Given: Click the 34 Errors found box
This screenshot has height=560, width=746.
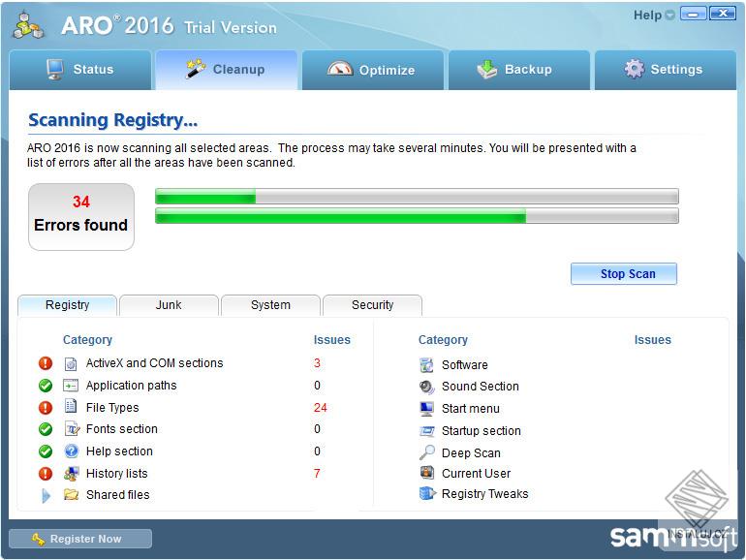Looking at the screenshot, I should point(81,217).
